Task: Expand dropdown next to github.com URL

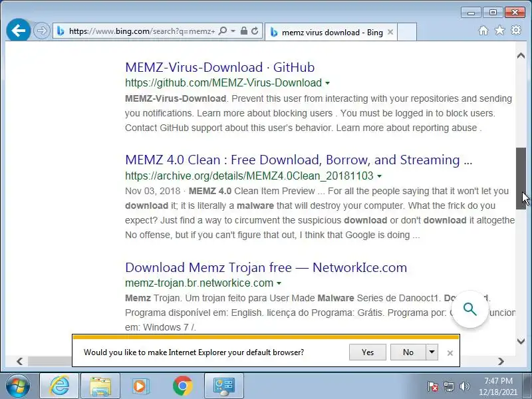Action: tap(327, 82)
